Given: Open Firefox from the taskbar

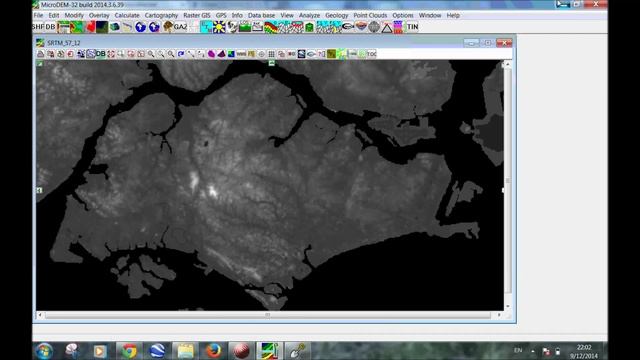Looking at the screenshot, I should [213, 351].
